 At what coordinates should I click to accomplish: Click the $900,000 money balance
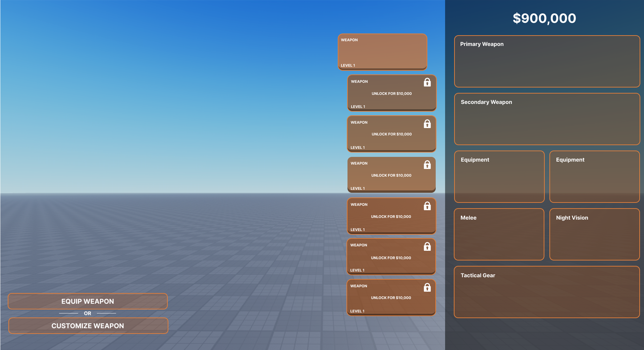click(544, 18)
